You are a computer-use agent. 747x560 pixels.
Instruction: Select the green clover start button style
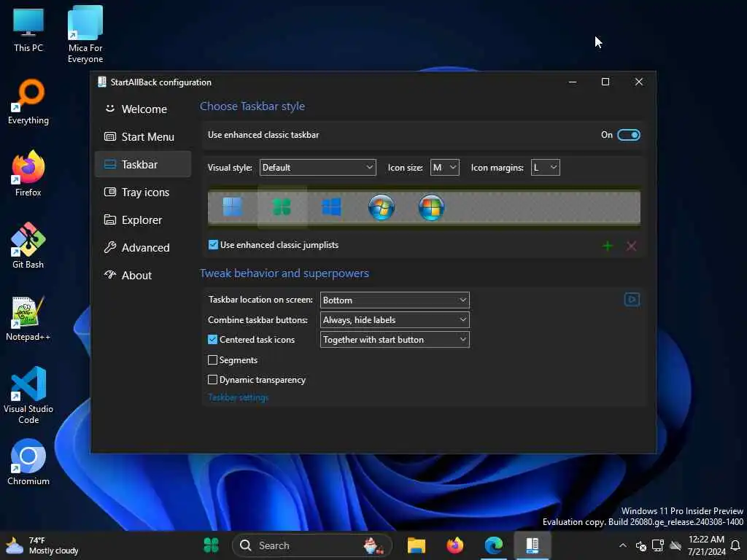click(x=282, y=207)
